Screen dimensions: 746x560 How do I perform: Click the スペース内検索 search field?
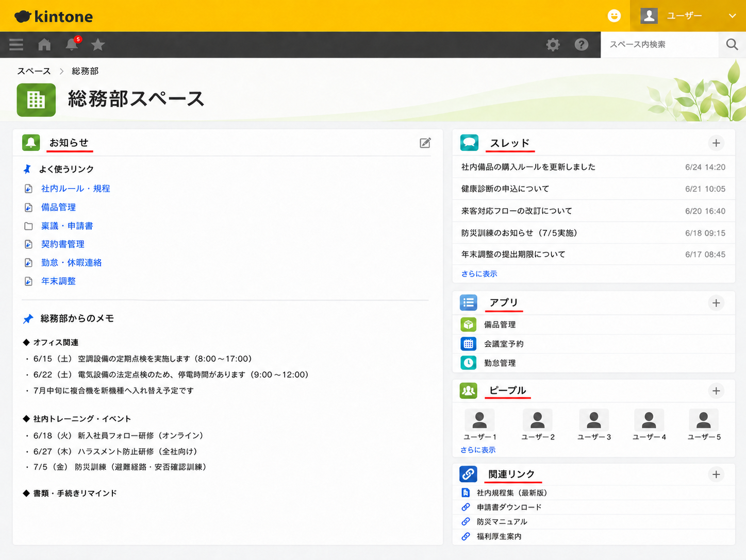(x=660, y=45)
